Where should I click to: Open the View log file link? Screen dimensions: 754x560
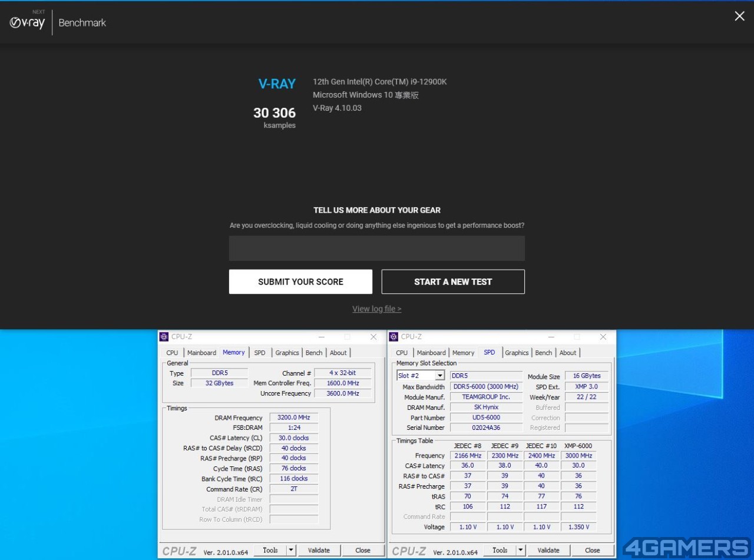[x=377, y=309]
